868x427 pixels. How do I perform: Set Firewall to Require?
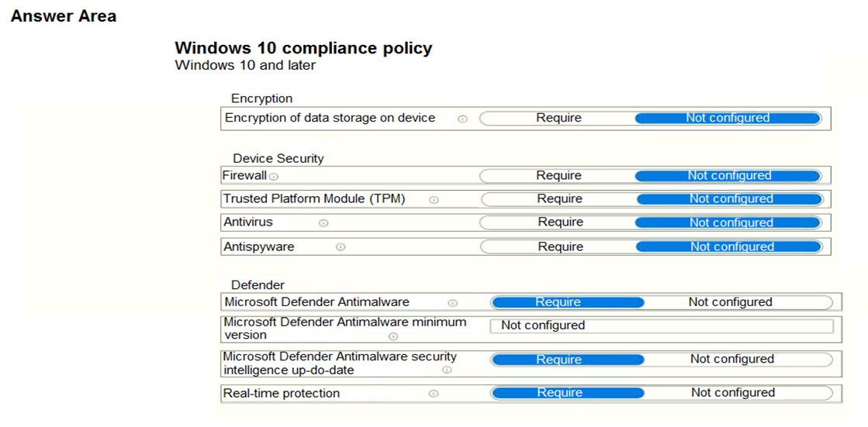[558, 176]
